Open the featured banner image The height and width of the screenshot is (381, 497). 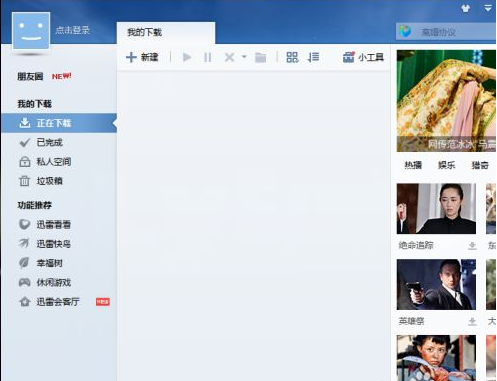pyautogui.click(x=446, y=101)
